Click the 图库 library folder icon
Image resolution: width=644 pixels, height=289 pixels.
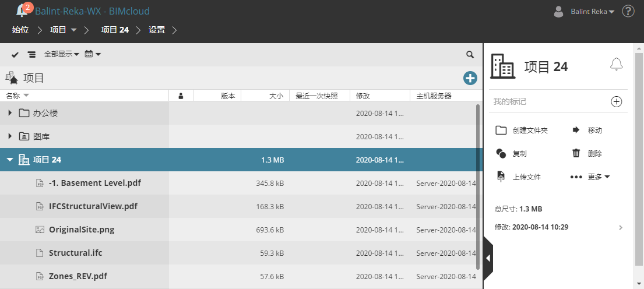[24, 136]
